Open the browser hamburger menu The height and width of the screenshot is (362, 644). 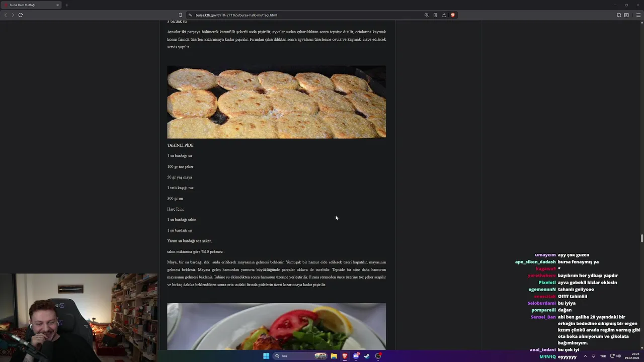(638, 15)
